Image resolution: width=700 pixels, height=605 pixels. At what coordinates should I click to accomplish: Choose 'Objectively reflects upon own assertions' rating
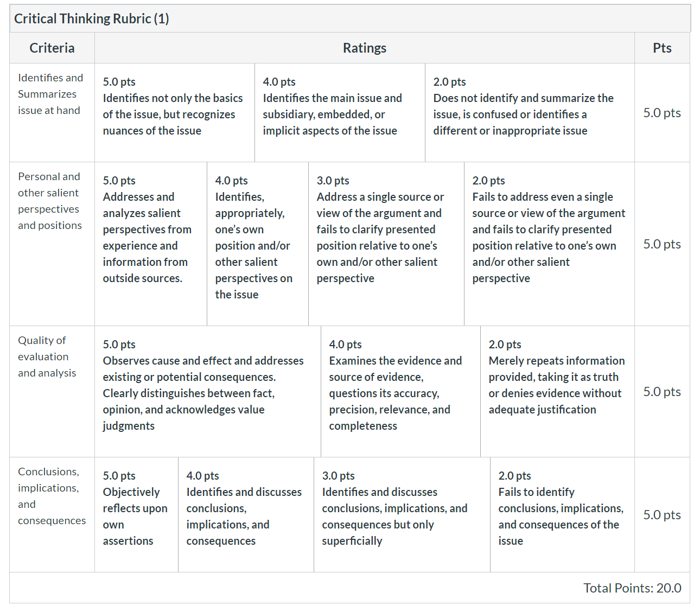[136, 514]
